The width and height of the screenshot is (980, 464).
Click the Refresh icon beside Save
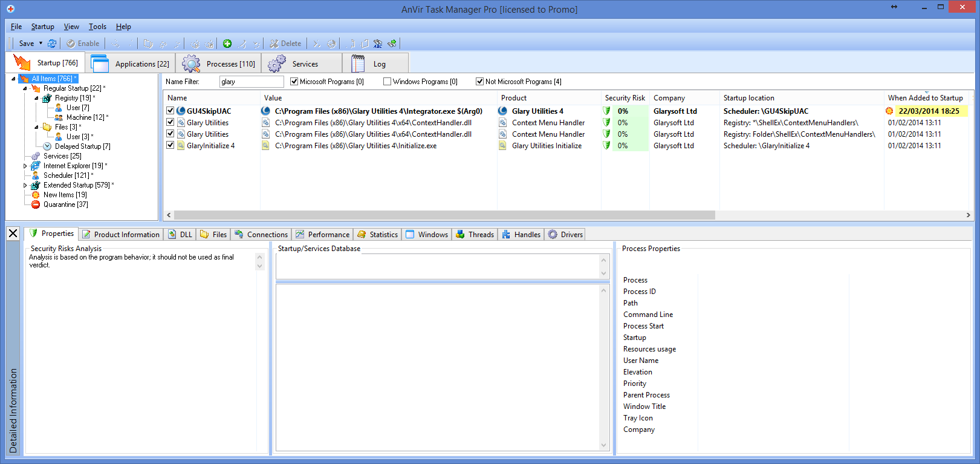coord(52,44)
